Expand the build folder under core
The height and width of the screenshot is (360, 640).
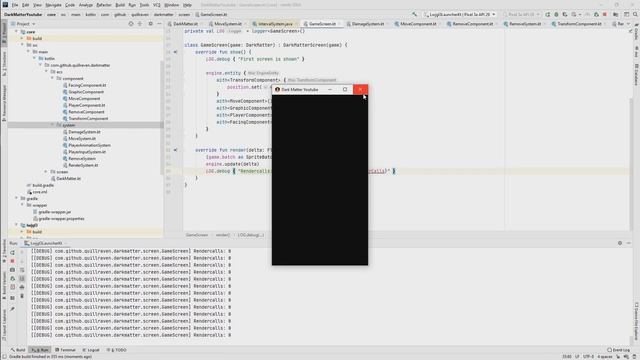coord(22,38)
